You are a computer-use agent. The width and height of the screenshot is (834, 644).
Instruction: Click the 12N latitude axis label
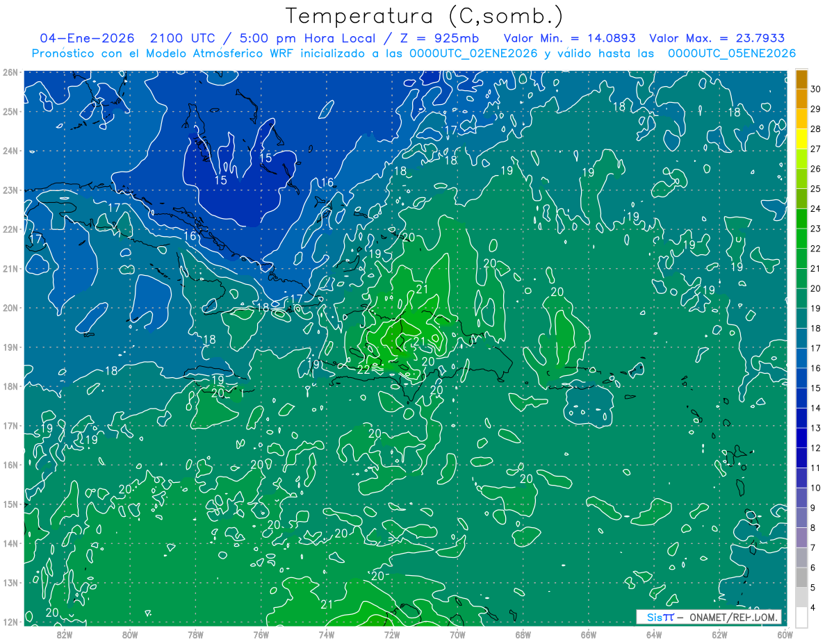coord(10,622)
